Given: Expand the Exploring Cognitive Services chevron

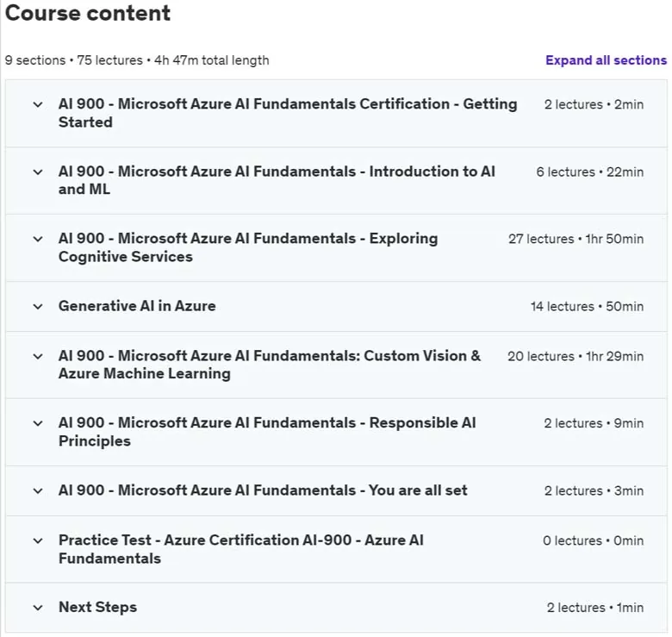Looking at the screenshot, I should (x=38, y=239).
